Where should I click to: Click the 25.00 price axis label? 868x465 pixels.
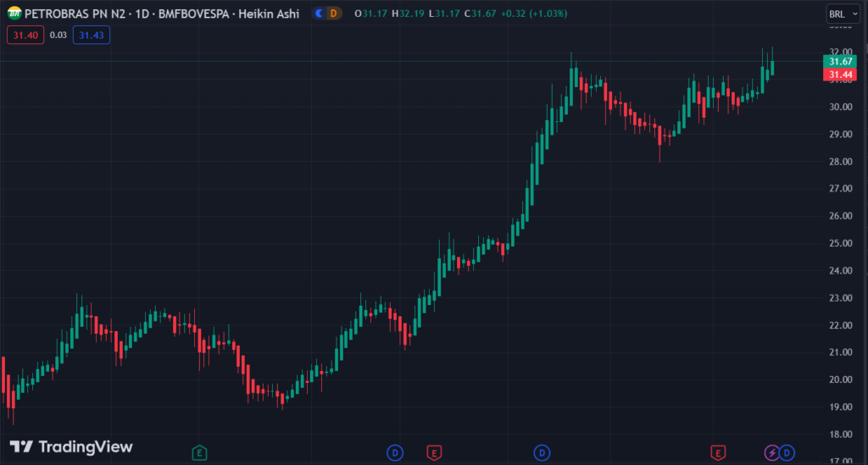pos(840,243)
